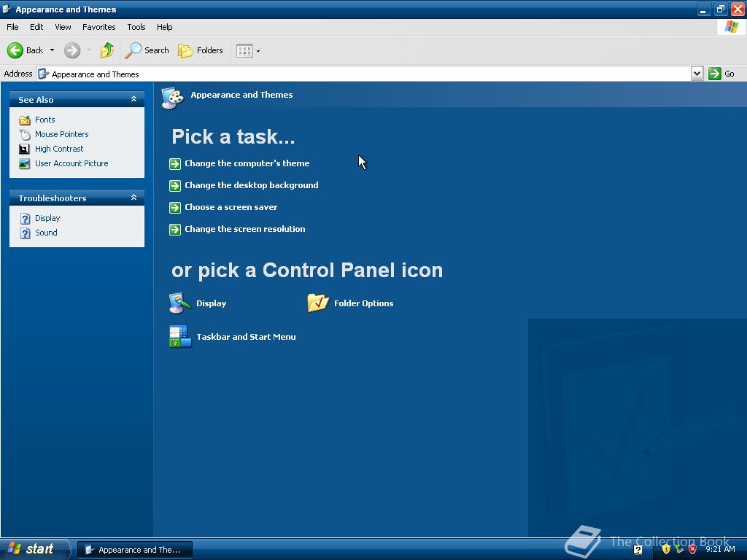Click the Address bar text field

(363, 74)
